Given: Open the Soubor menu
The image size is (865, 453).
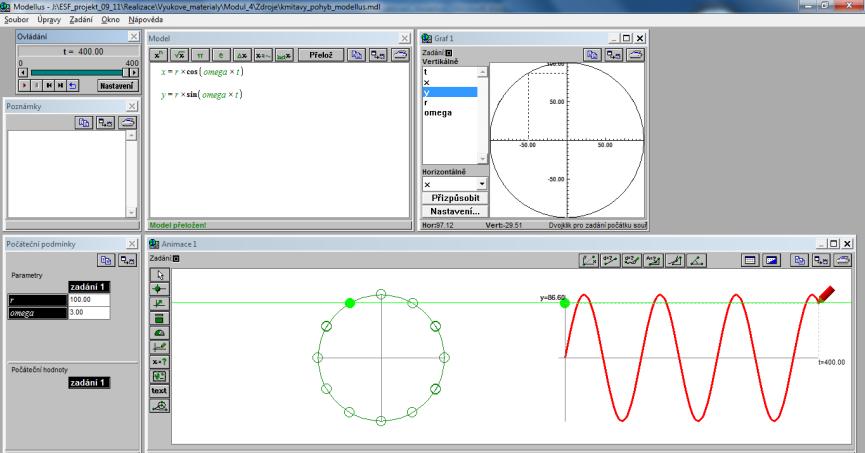Looking at the screenshot, I should (x=17, y=19).
